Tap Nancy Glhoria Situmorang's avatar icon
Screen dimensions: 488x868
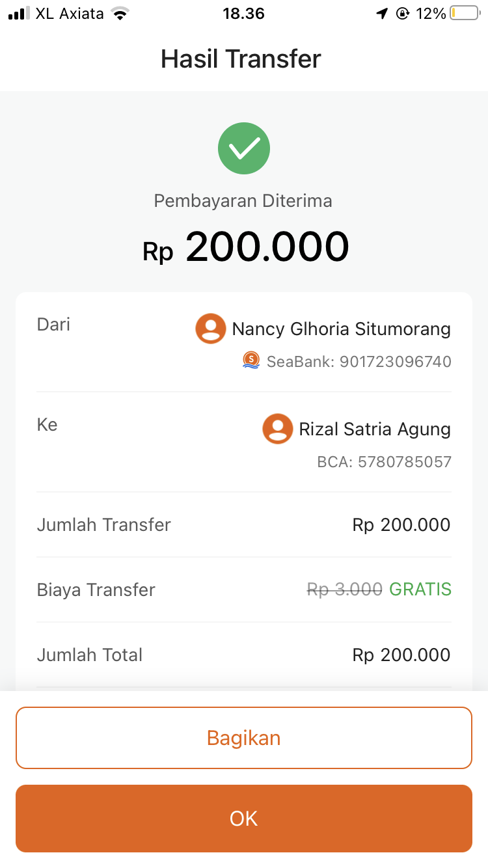point(211,329)
